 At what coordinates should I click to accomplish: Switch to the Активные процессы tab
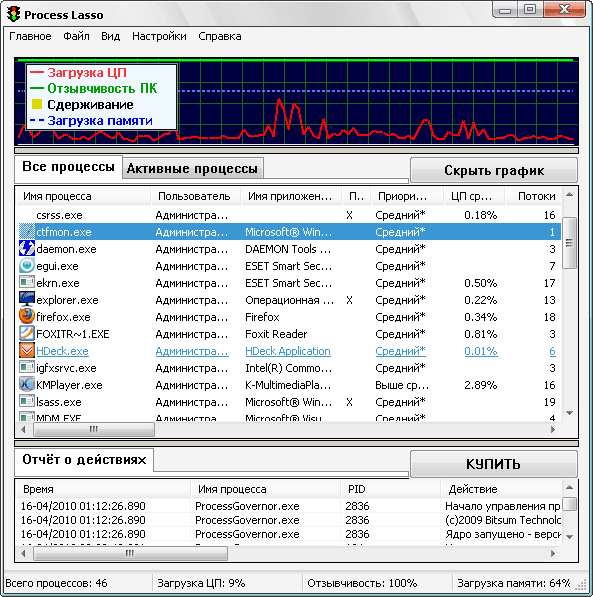192,169
